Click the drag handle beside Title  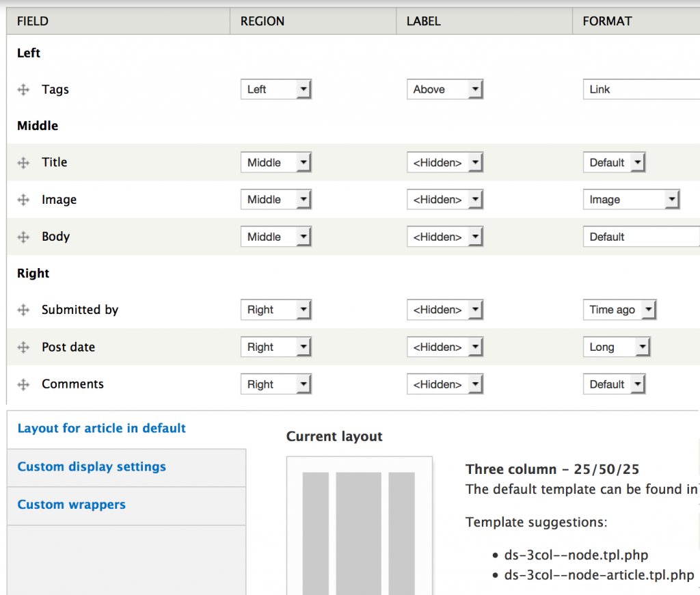23,163
